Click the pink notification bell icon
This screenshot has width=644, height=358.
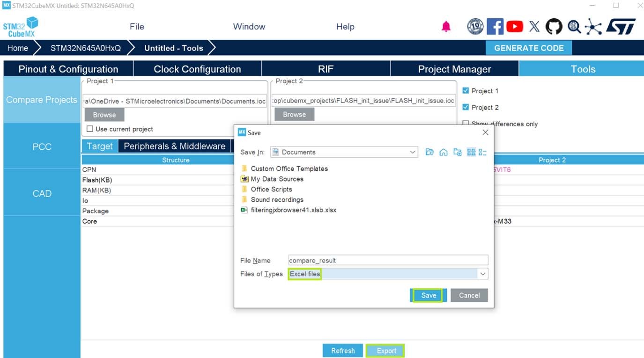(x=446, y=27)
